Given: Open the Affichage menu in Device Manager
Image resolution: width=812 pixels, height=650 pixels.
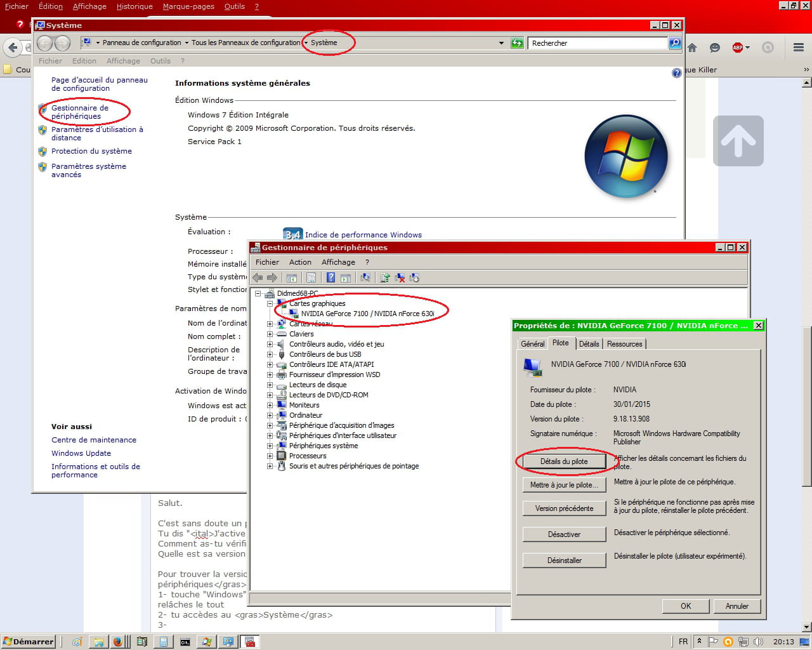Looking at the screenshot, I should tap(338, 262).
